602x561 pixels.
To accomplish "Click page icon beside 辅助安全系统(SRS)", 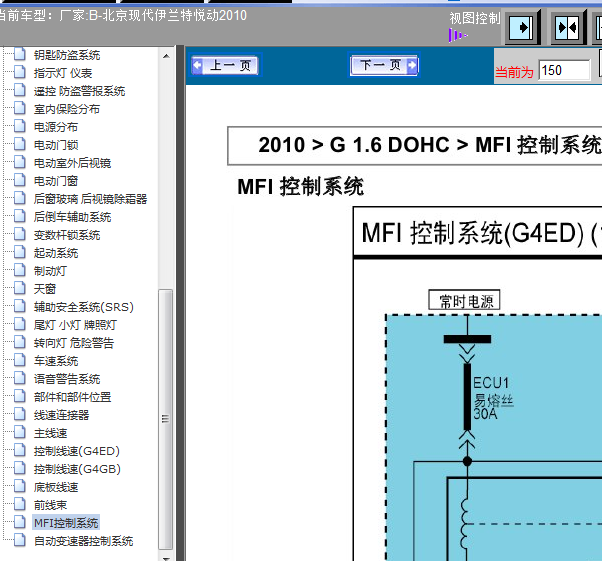I will (20, 306).
